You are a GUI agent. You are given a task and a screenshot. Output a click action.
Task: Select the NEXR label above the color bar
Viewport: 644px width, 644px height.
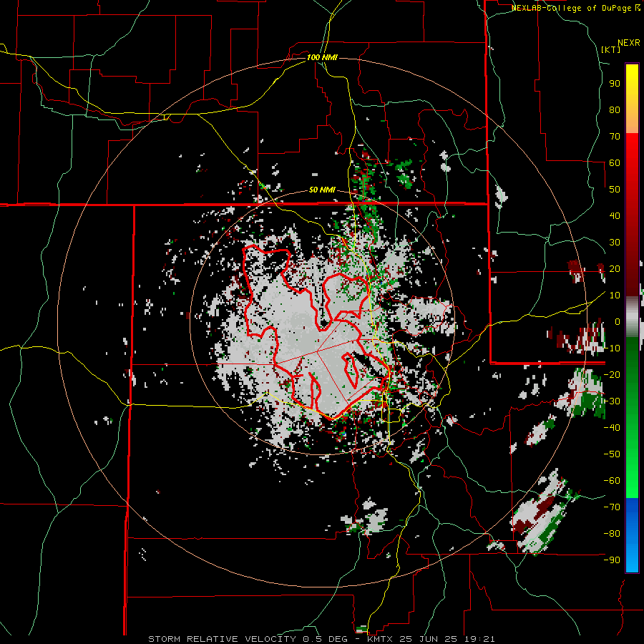[628, 43]
